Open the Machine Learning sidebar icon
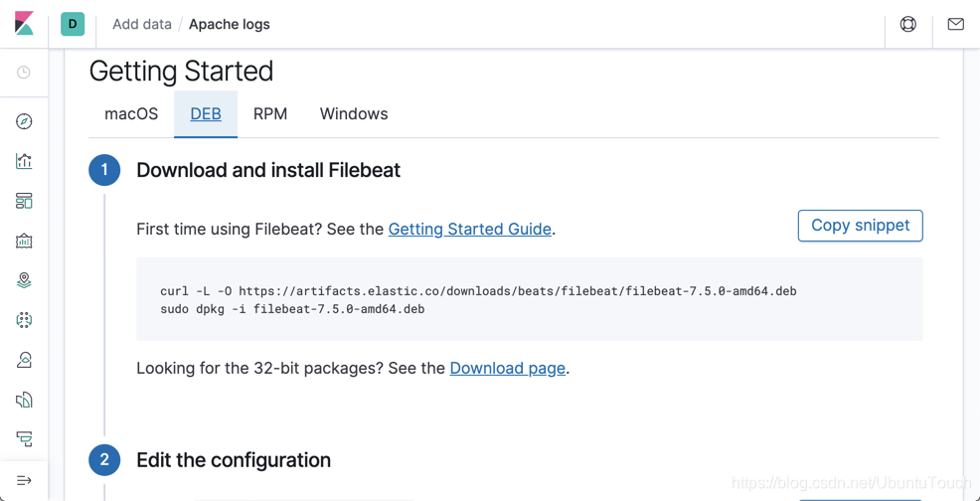 (24, 320)
